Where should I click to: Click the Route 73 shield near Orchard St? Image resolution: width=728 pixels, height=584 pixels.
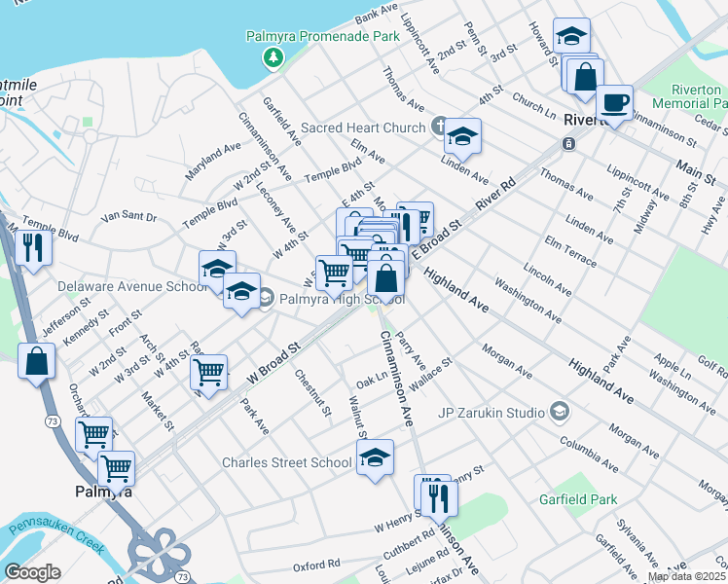(x=53, y=421)
